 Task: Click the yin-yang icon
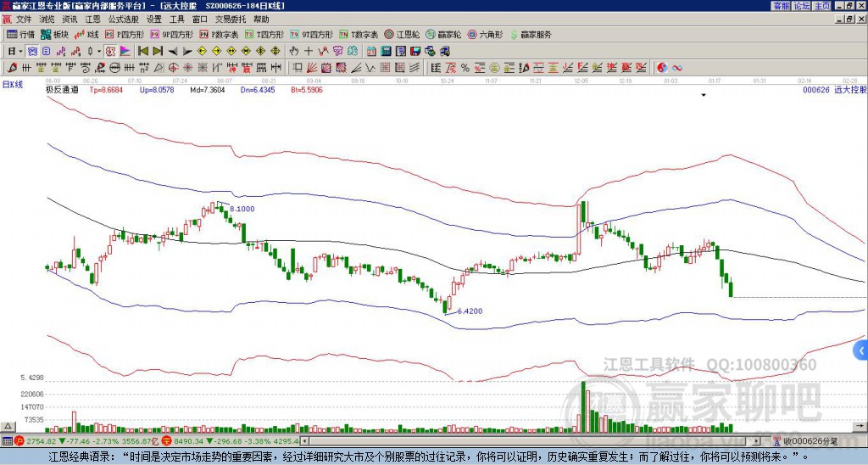click(x=662, y=68)
